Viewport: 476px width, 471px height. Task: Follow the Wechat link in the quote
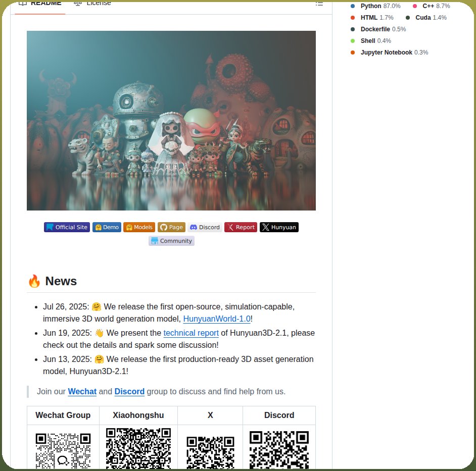82,391
